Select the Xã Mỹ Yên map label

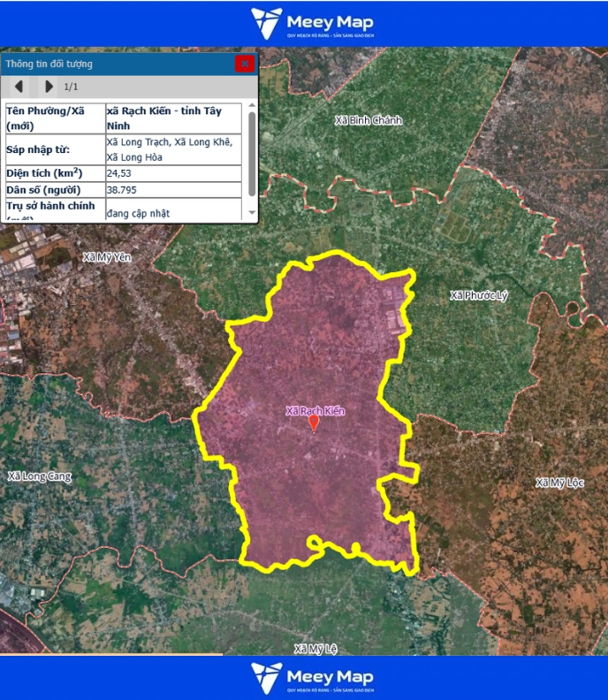click(x=106, y=257)
